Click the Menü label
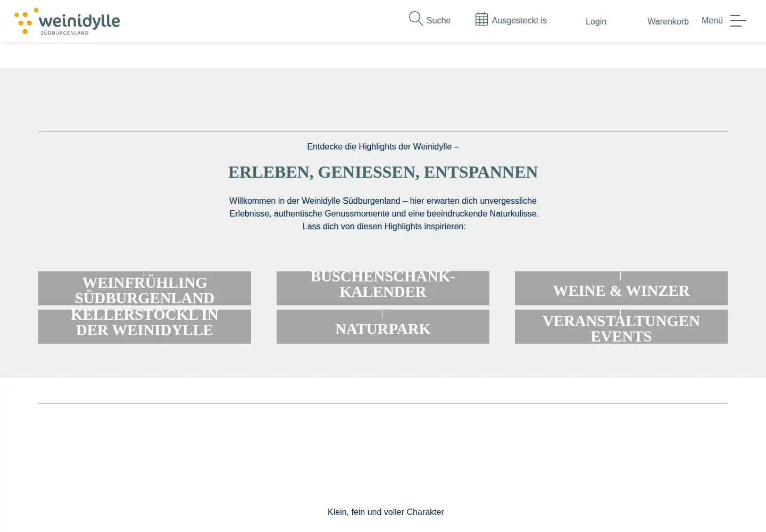Viewport: 766px width, 532px height. pos(712,20)
